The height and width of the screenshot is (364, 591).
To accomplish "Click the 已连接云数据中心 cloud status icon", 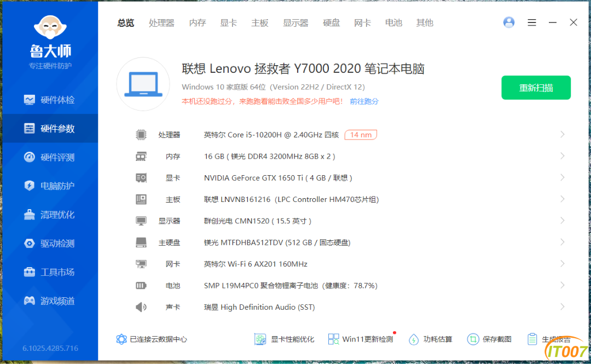I will click(121, 339).
